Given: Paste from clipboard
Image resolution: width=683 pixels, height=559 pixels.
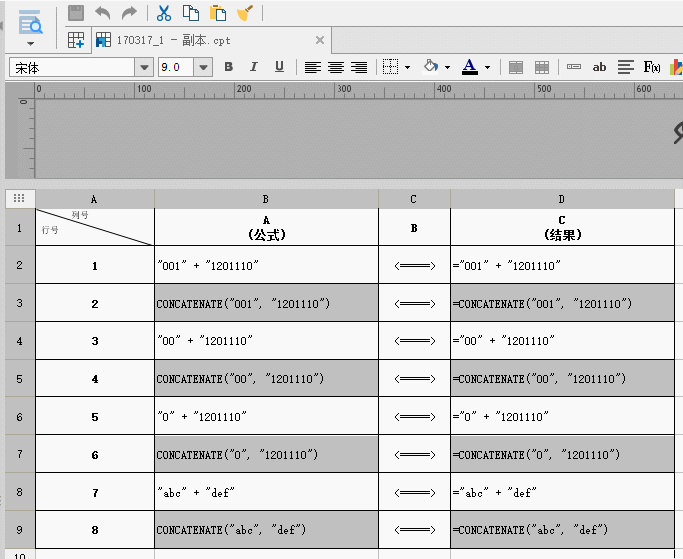Looking at the screenshot, I should [218, 13].
